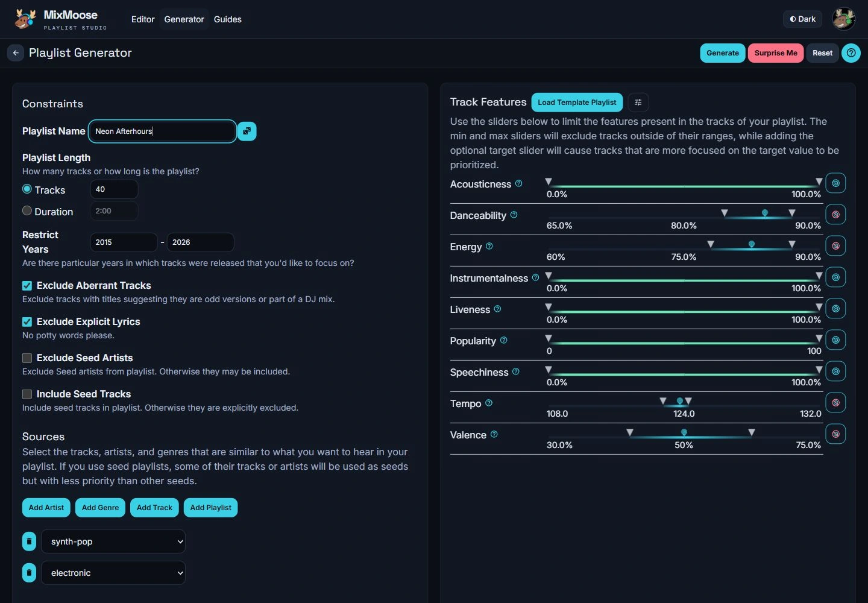Select the Tracks length option
Screen dimensions: 868x603
(27, 189)
